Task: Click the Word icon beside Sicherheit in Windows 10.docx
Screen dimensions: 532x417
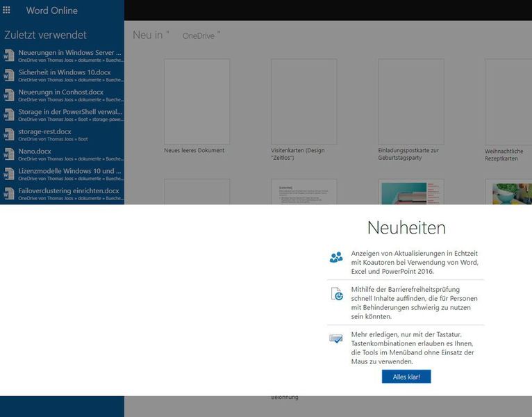Action: pos(9,75)
